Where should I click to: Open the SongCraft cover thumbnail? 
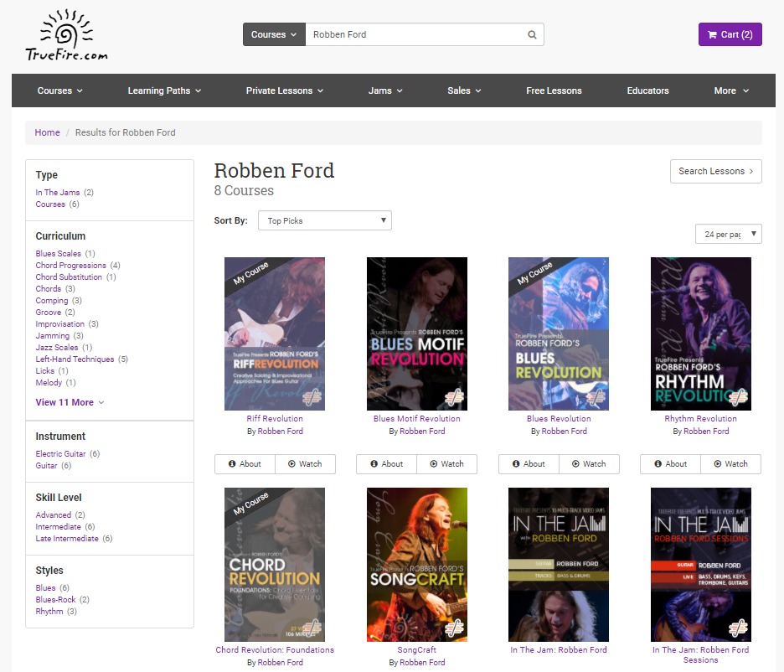[x=417, y=565]
